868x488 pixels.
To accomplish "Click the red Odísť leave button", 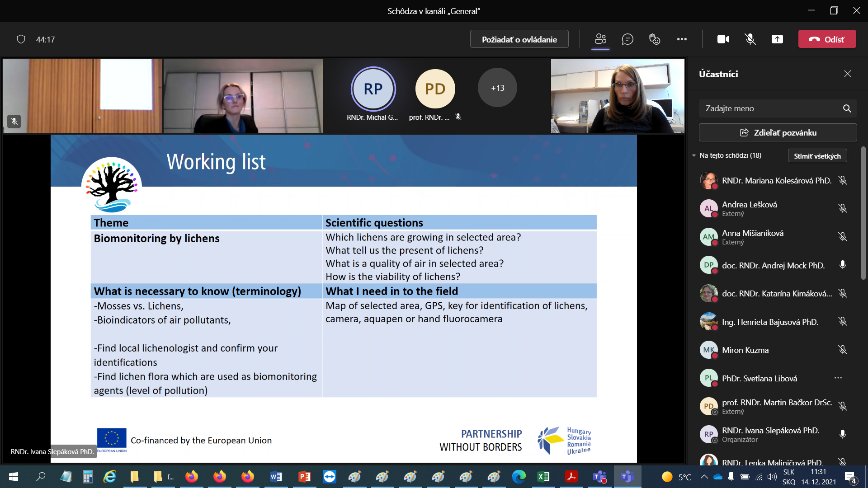I will coord(827,39).
